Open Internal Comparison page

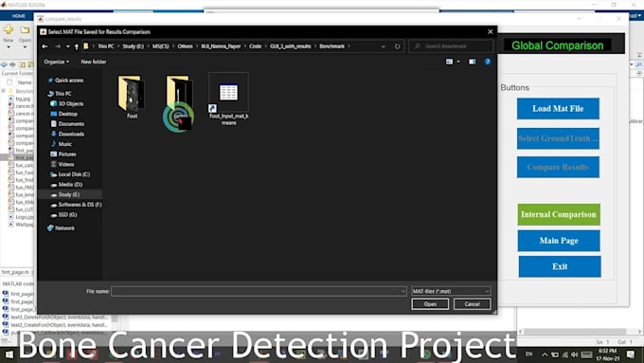coord(559,214)
